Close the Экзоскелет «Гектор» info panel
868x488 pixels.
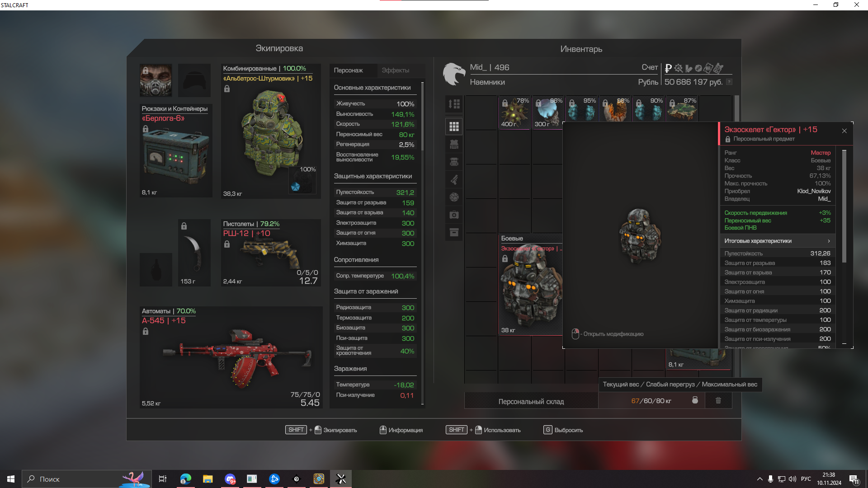point(844,131)
